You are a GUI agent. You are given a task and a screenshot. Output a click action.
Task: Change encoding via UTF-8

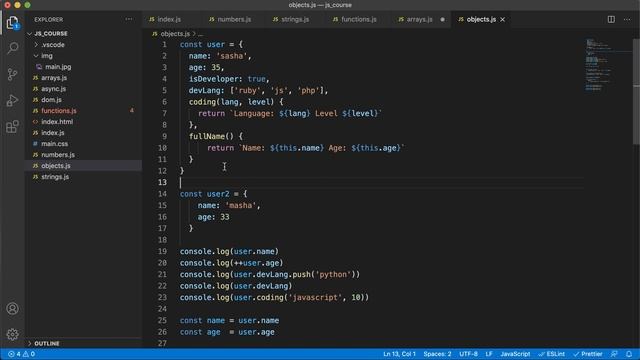468,354
